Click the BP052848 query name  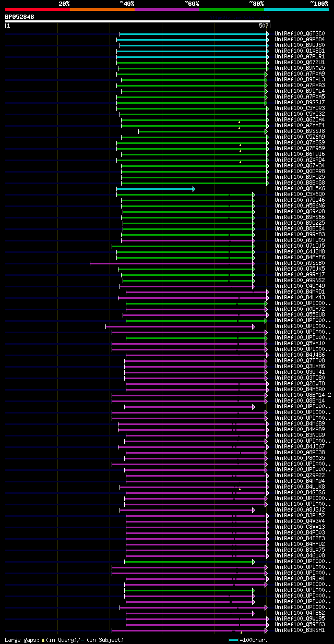pos(20,17)
